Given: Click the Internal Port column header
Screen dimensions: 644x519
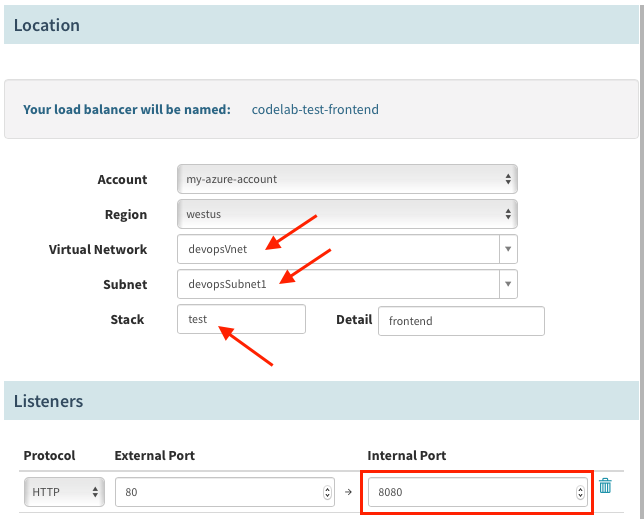Looking at the screenshot, I should pos(407,455).
